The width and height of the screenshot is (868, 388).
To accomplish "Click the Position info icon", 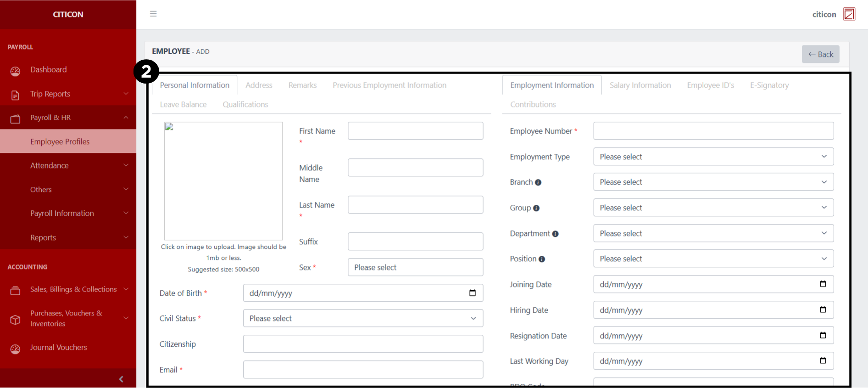I will [x=542, y=259].
